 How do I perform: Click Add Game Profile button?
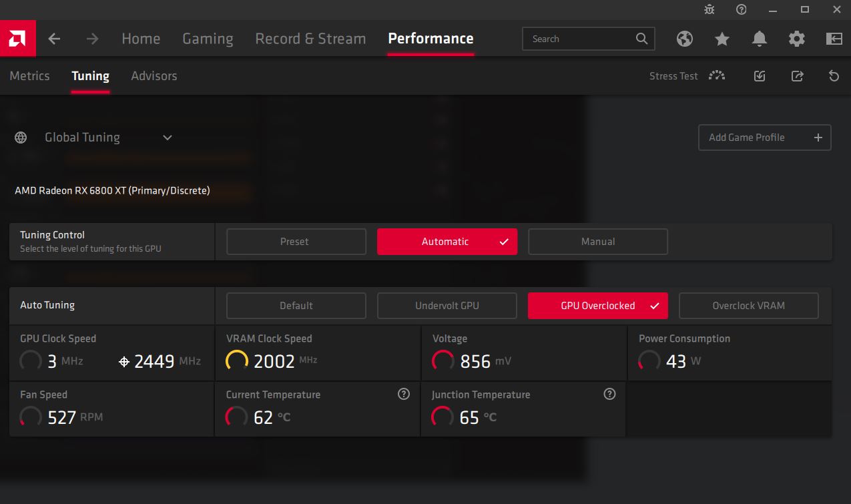pyautogui.click(x=765, y=138)
